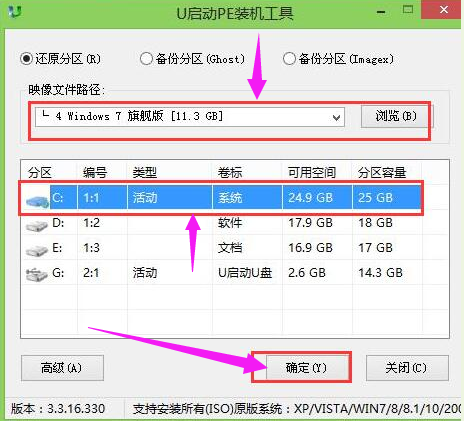
Task: Click the Windows 7 旗舰版 image path combo box
Action: click(x=190, y=117)
